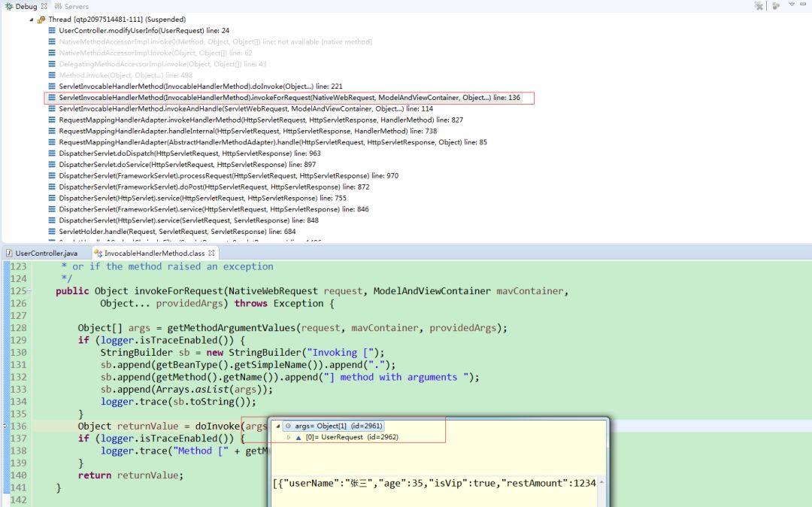Select RequestMappingHandlerAdapter.invokeHandleMethod line 827 frame

[261, 120]
